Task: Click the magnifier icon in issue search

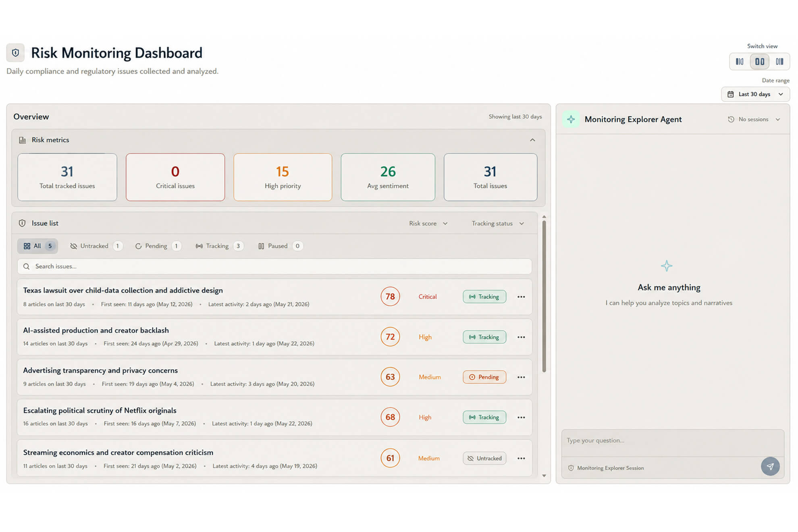Action: tap(26, 266)
